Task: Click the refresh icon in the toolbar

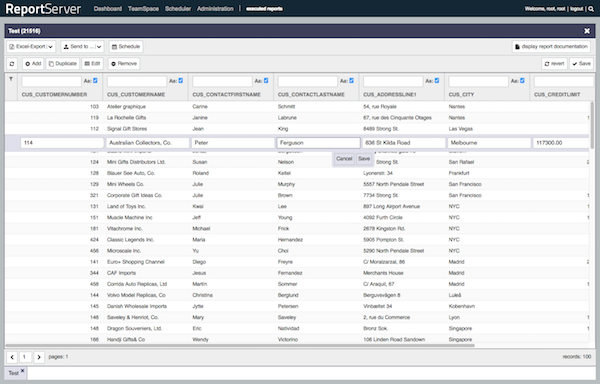Action: click(12, 63)
